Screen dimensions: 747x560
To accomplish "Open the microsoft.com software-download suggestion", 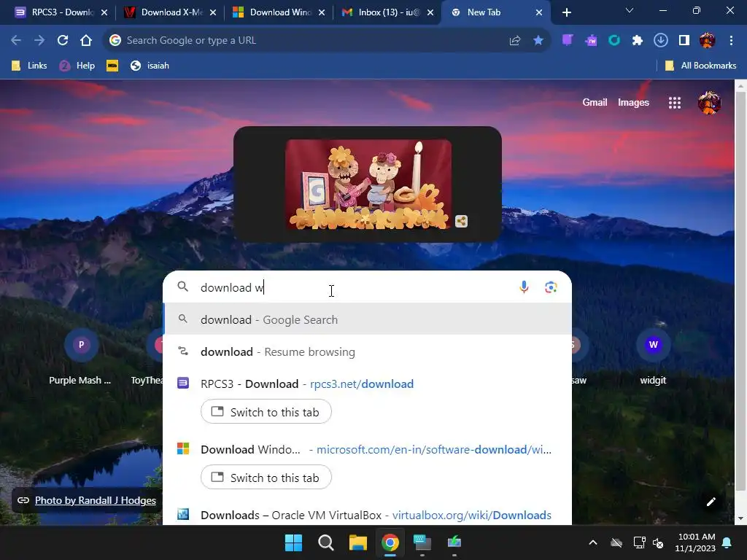I will point(368,449).
